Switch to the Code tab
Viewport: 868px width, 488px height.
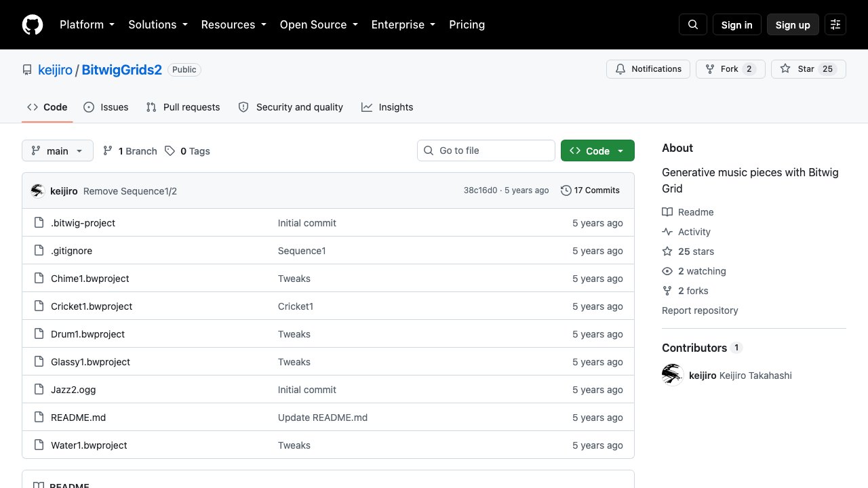(47, 107)
